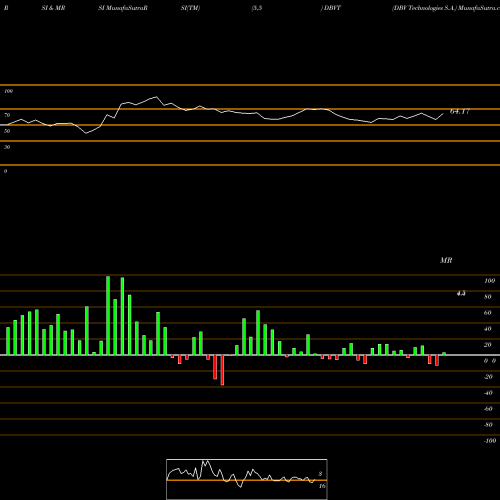The image size is (500, 500).
Task: Click the MR axis label 80
Action: click(x=488, y=297)
